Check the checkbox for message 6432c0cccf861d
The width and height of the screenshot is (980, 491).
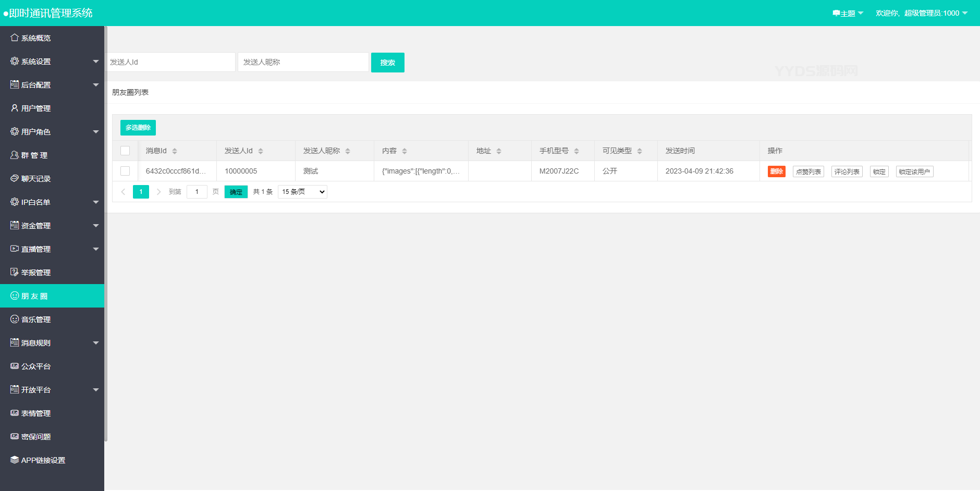125,170
